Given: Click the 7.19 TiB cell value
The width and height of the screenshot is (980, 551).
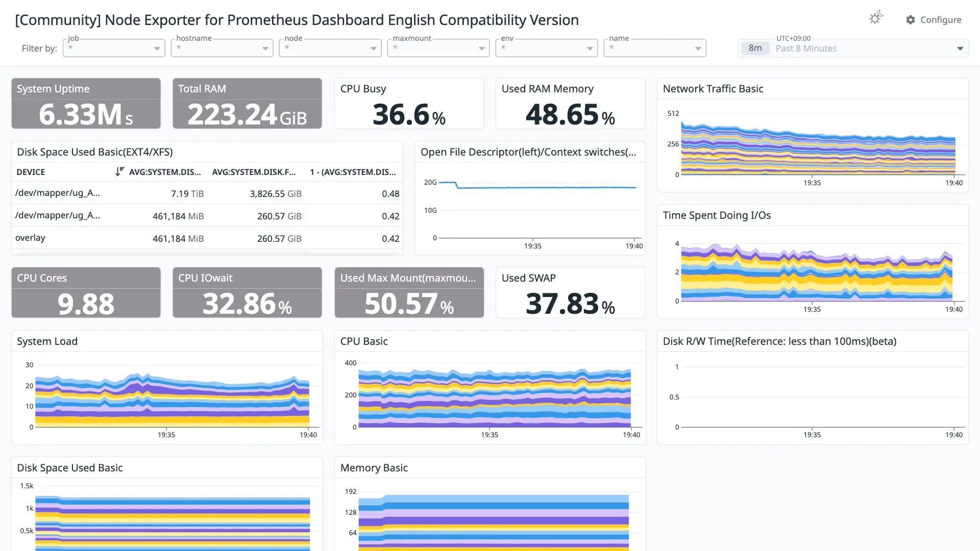Looking at the screenshot, I should point(187,194).
